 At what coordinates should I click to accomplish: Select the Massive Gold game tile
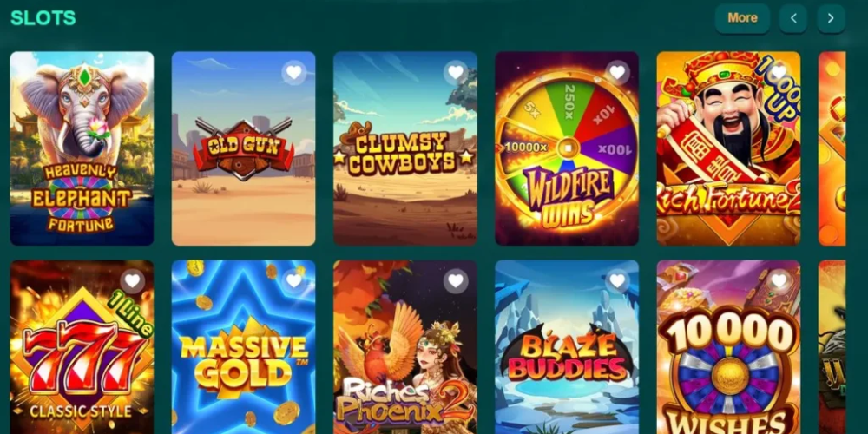tap(244, 347)
